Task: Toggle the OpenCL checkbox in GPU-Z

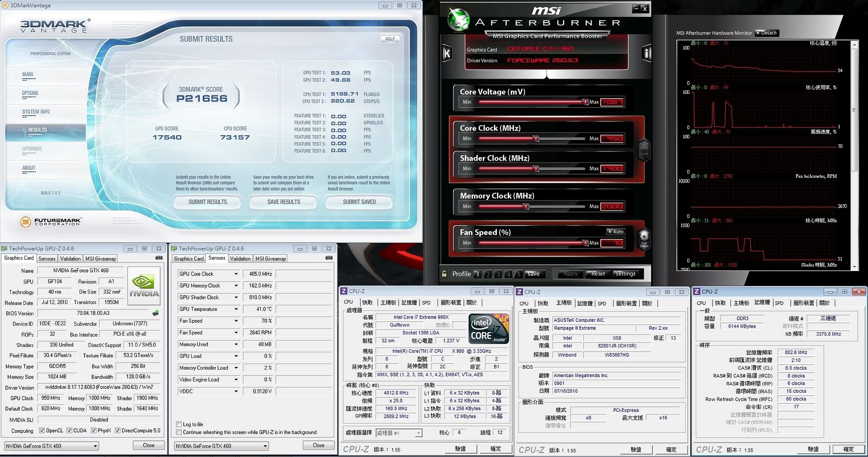Action: [42, 431]
